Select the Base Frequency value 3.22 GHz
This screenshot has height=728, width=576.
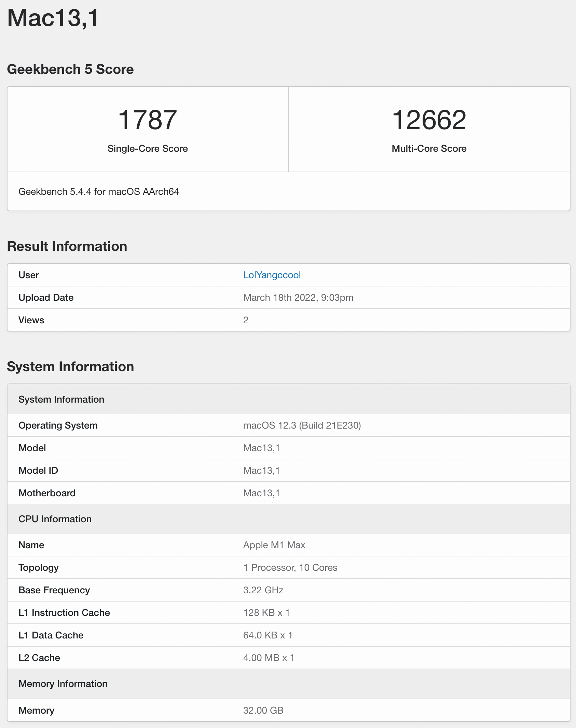(x=263, y=590)
